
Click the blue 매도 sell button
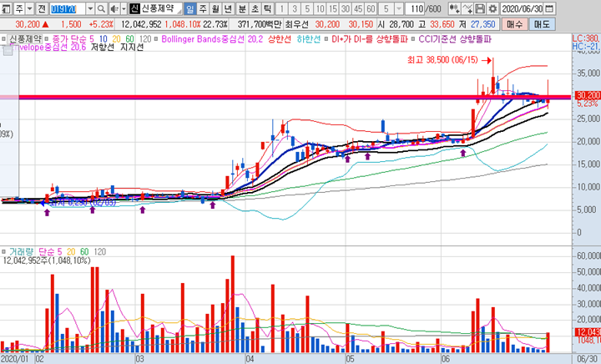pyautogui.click(x=541, y=24)
